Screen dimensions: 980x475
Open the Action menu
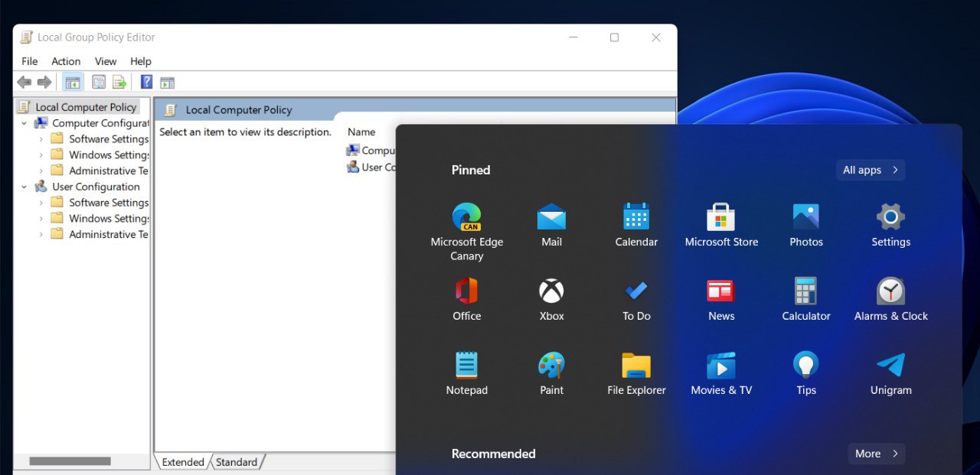(66, 61)
